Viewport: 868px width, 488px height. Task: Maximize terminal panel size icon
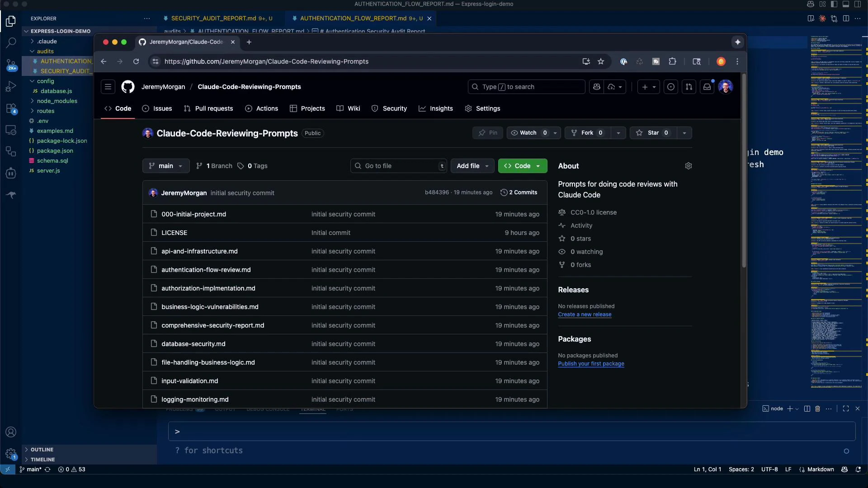[x=846, y=408]
